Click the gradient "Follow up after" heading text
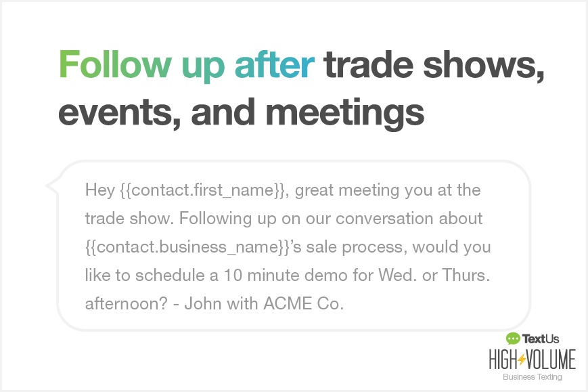This screenshot has width=588, height=392. 186,65
